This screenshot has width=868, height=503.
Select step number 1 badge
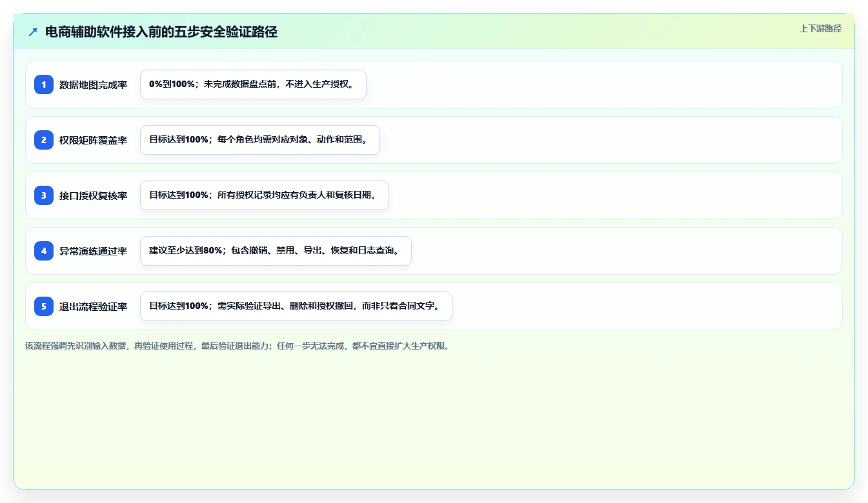(44, 84)
